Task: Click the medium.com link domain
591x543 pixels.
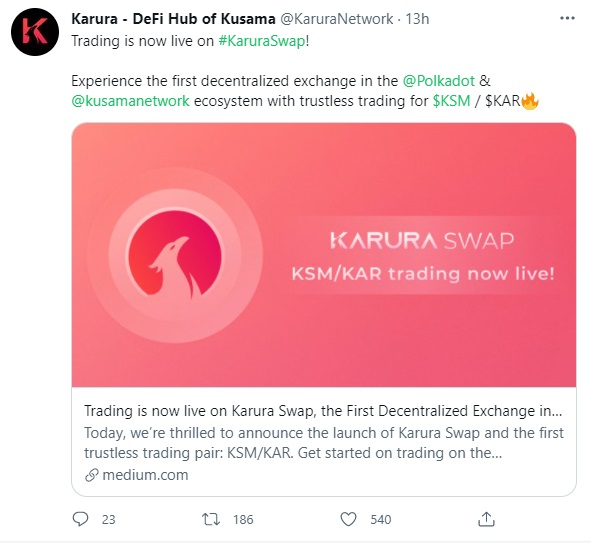Action: [x=145, y=475]
